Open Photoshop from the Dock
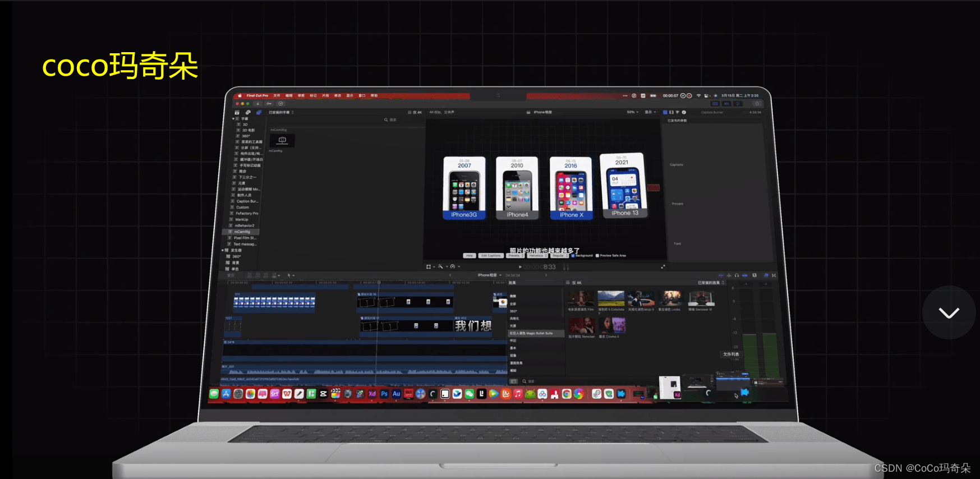 pos(384,394)
